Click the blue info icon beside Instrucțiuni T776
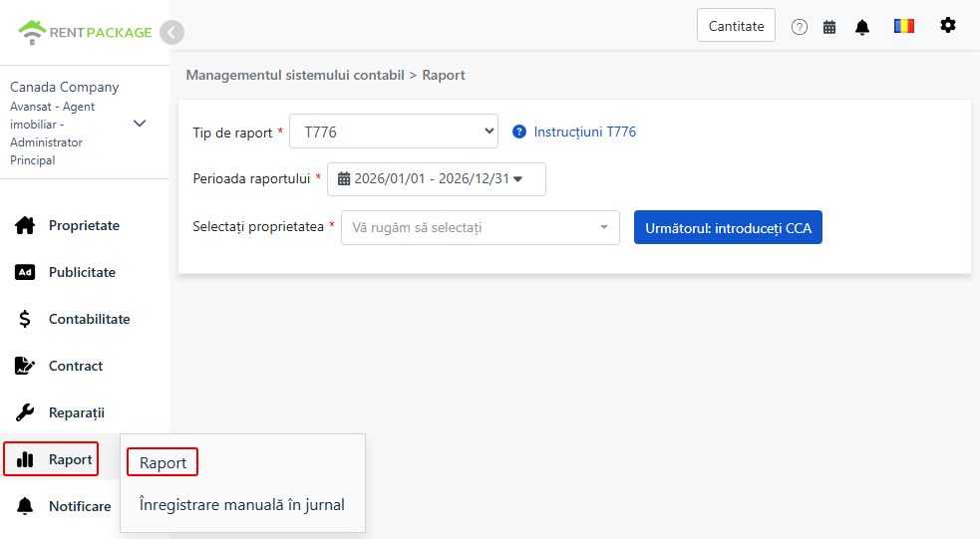 518,132
